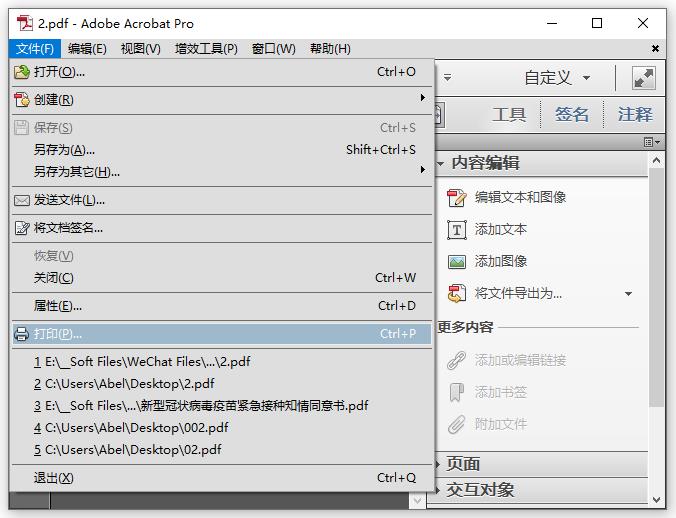Switch to the 签名 pane tab
676x518 pixels.
tap(572, 115)
